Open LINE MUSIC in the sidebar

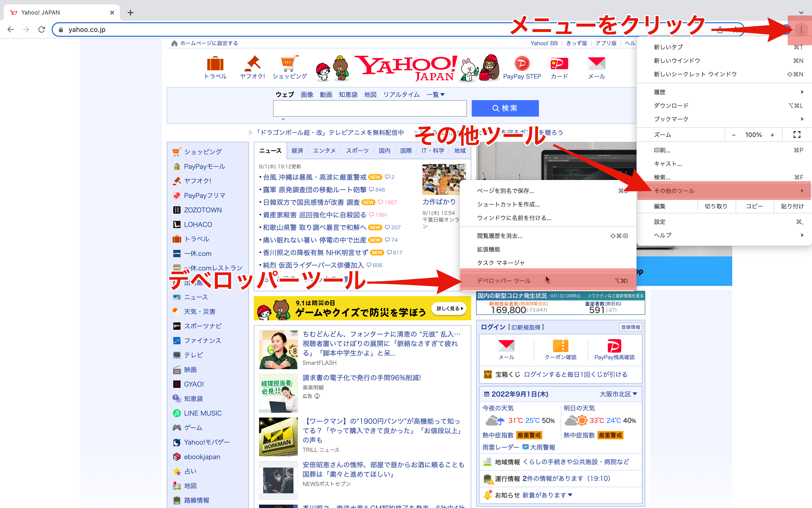(x=202, y=413)
